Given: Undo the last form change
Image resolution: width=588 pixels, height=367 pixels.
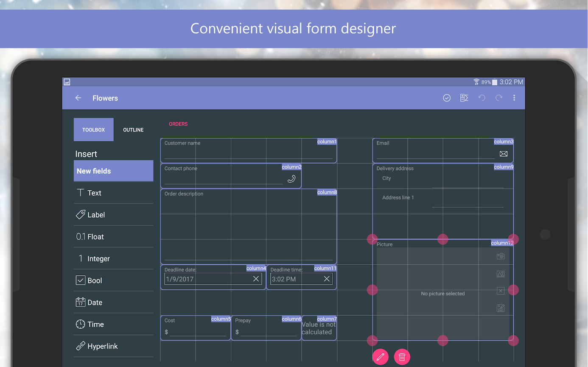Looking at the screenshot, I should click(482, 98).
